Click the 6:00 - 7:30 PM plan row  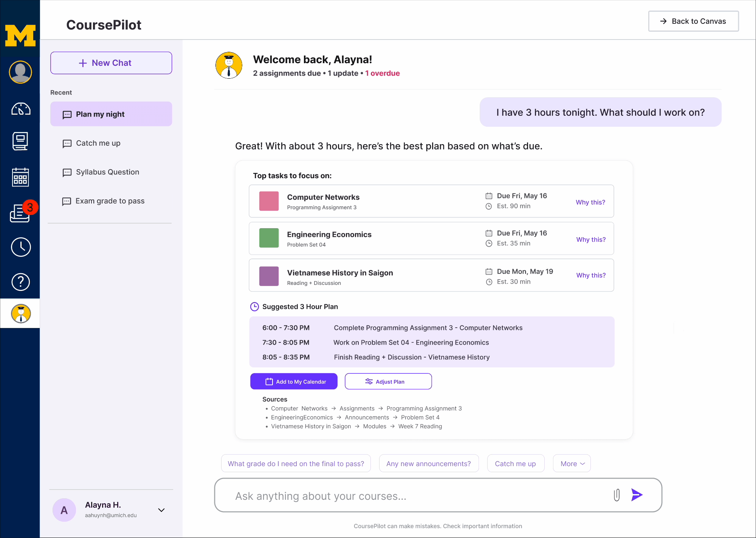coord(432,328)
